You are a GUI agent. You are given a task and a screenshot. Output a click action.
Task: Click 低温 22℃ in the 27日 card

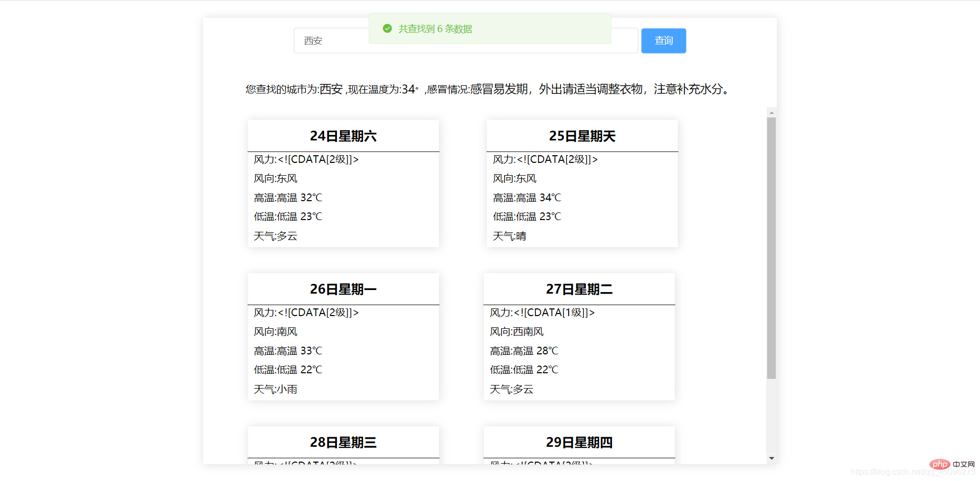tap(524, 370)
